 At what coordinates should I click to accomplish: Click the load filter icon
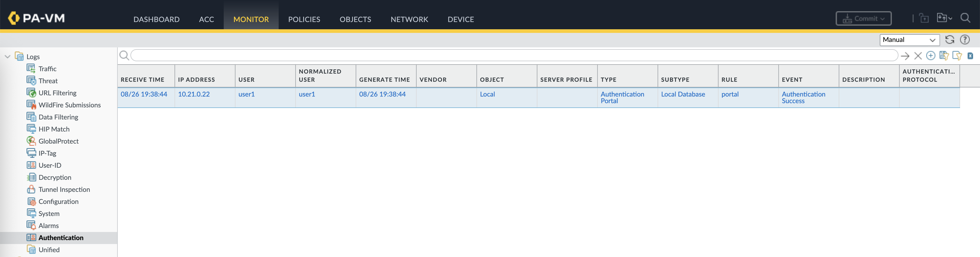957,56
